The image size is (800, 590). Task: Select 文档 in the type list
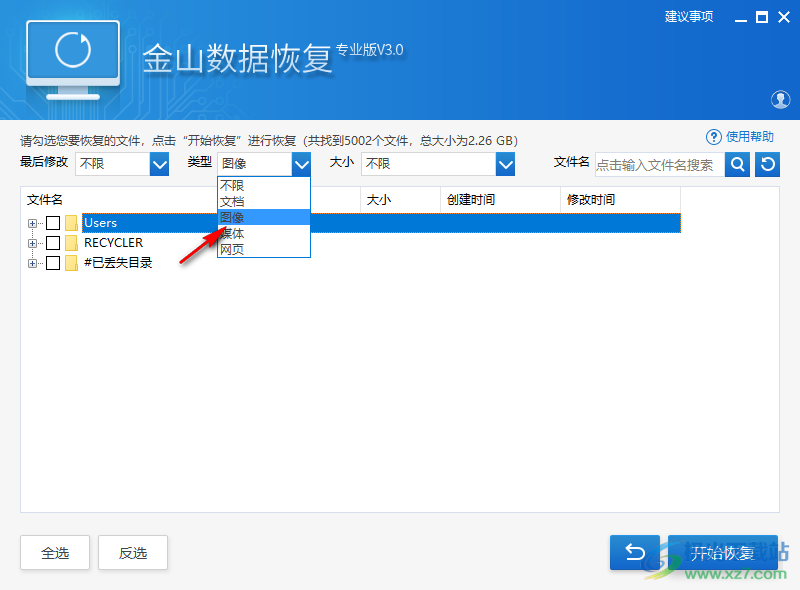264,202
